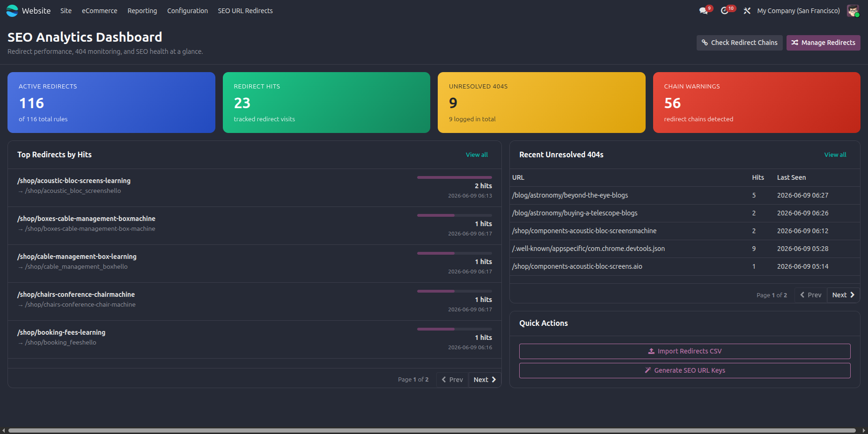
Task: Open the activities clock icon
Action: coord(725,11)
